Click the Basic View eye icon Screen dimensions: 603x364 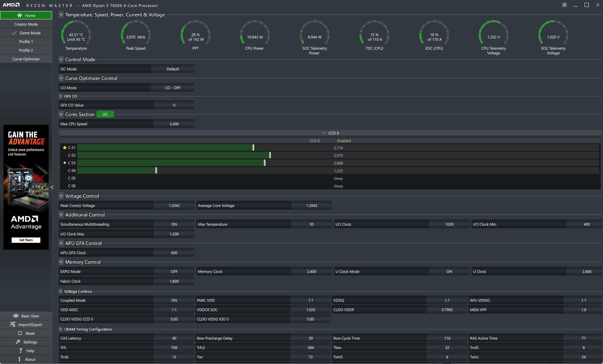click(x=16, y=316)
